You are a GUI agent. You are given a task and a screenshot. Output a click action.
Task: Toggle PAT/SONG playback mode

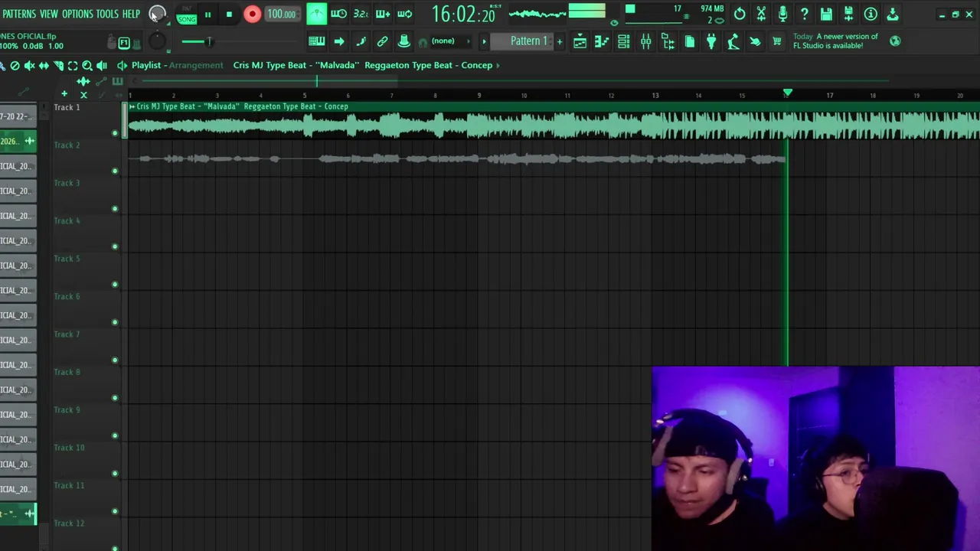186,15
